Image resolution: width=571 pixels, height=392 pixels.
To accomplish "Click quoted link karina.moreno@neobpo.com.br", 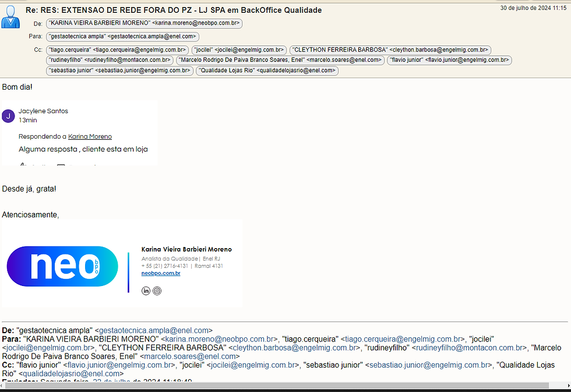I will click(x=220, y=339).
